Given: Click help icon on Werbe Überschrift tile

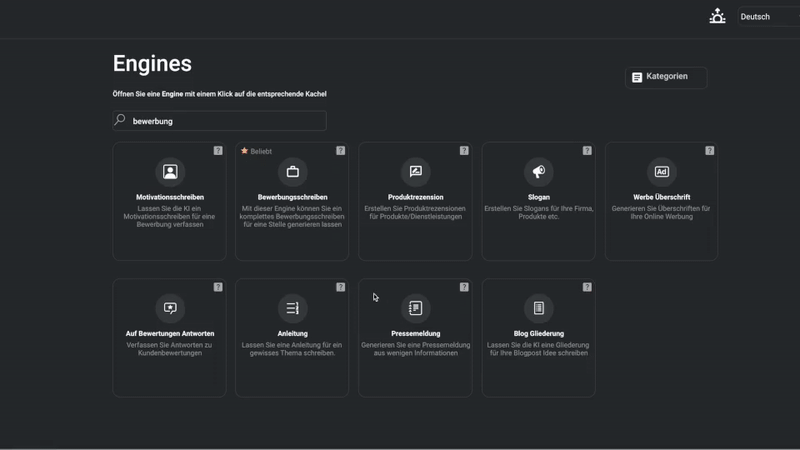Looking at the screenshot, I should click(x=709, y=151).
